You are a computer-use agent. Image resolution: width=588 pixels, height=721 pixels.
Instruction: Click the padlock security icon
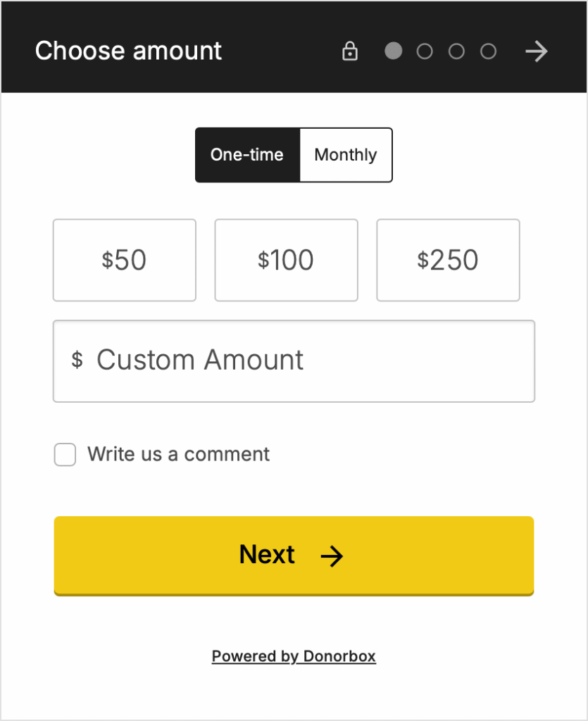pos(350,51)
